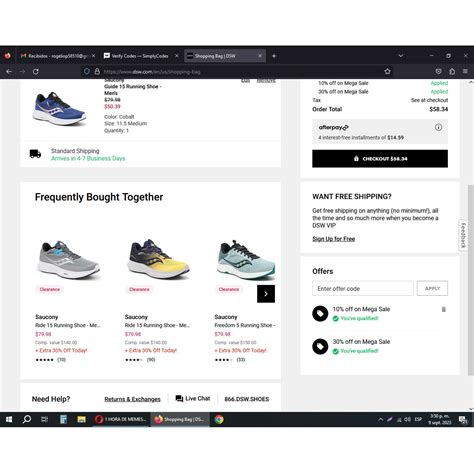The width and height of the screenshot is (474, 474).
Task: Click the Order Total $58.34 amount
Action: [x=439, y=109]
